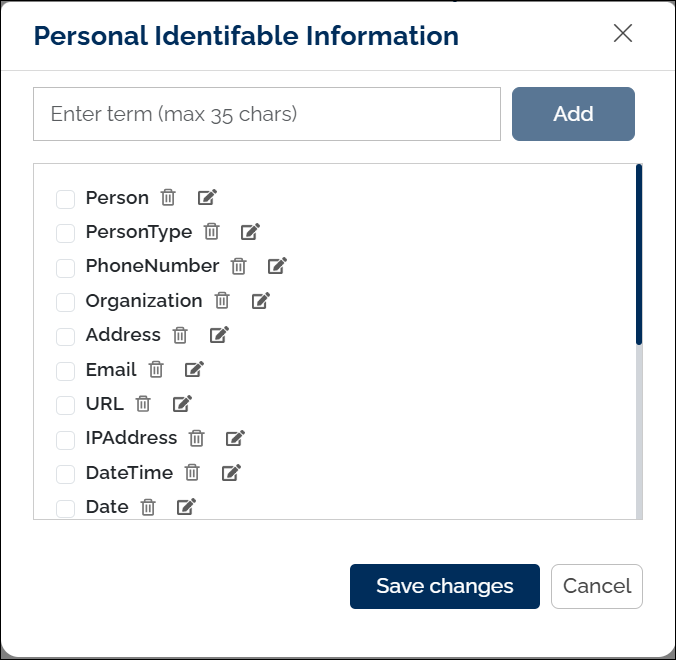This screenshot has height=660, width=676.
Task: Delete the Person term
Action: (168, 198)
